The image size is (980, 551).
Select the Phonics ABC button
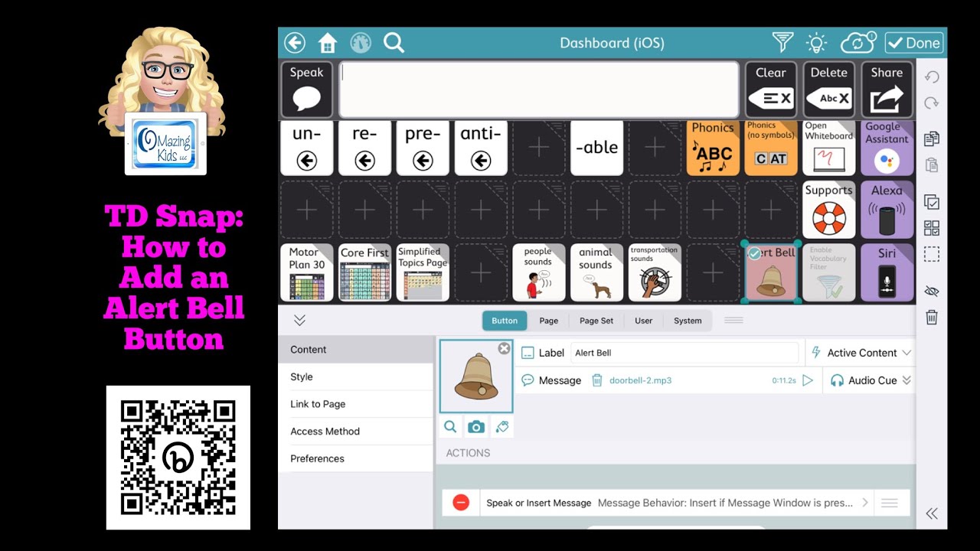coord(713,148)
